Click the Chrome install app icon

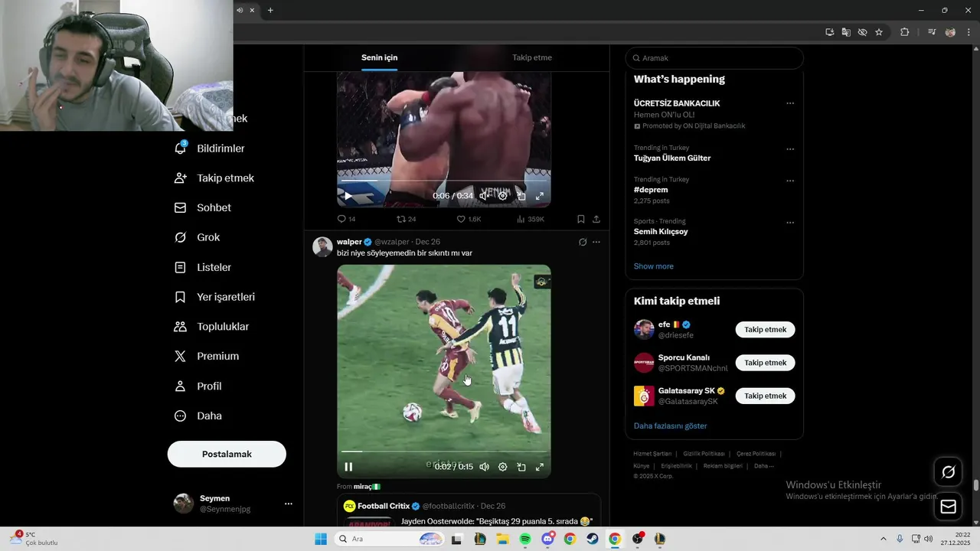830,32
